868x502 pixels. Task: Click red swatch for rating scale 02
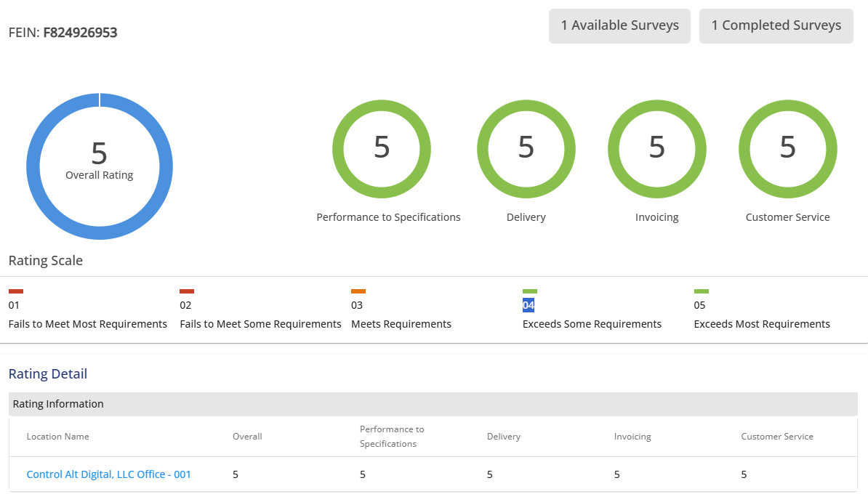[x=187, y=291]
